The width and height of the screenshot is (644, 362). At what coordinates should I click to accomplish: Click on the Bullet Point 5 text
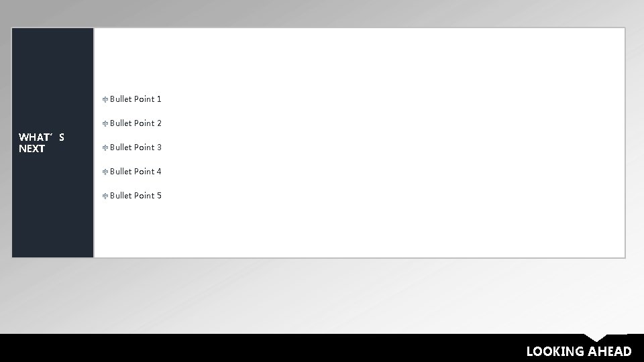(136, 196)
